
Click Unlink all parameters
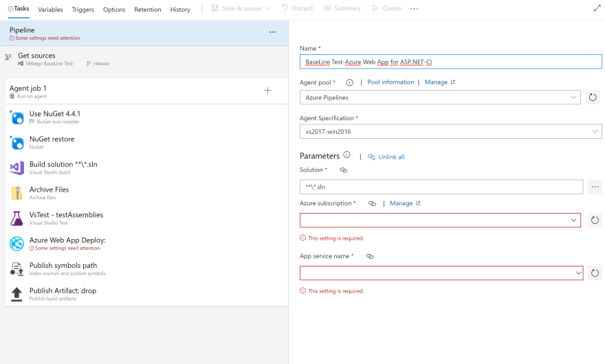pos(386,157)
